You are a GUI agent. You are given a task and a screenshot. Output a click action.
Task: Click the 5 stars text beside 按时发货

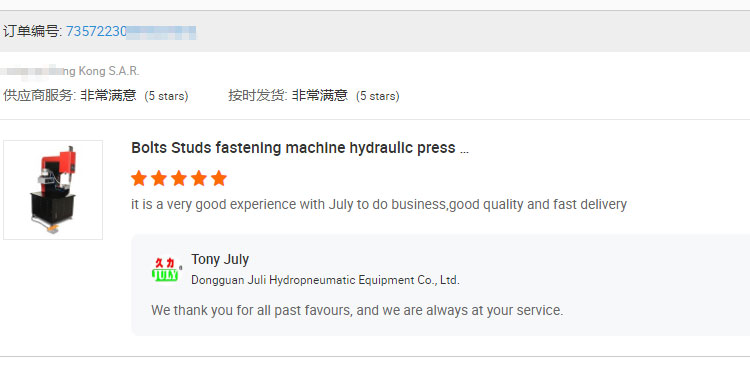click(x=378, y=96)
